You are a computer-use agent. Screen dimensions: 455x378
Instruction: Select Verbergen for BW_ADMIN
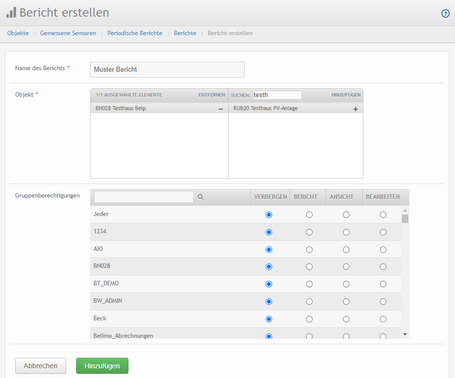[x=269, y=302]
